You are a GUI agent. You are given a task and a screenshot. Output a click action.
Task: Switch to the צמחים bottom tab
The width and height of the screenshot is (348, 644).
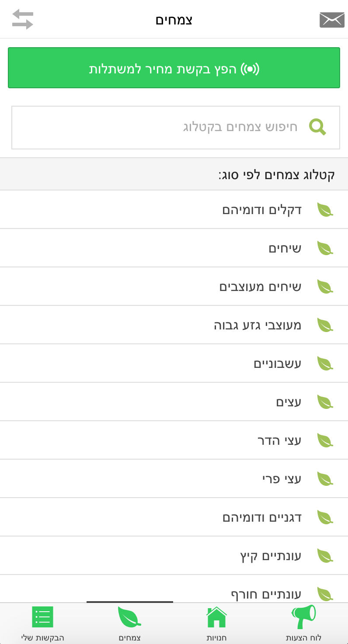point(130,623)
